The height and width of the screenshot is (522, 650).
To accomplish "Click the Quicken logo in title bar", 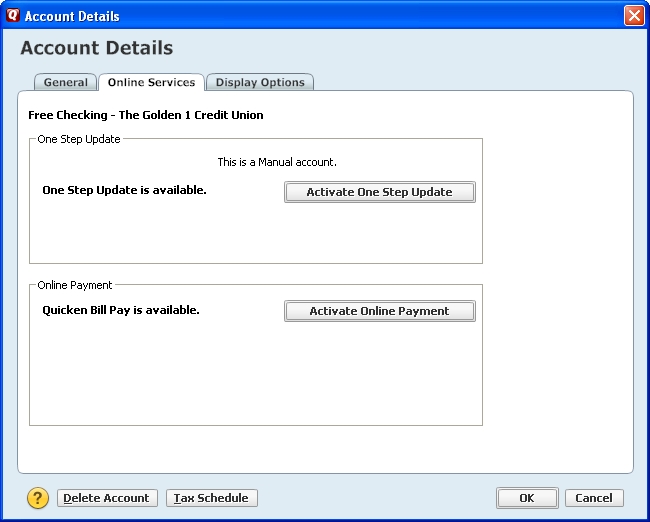I will point(13,15).
